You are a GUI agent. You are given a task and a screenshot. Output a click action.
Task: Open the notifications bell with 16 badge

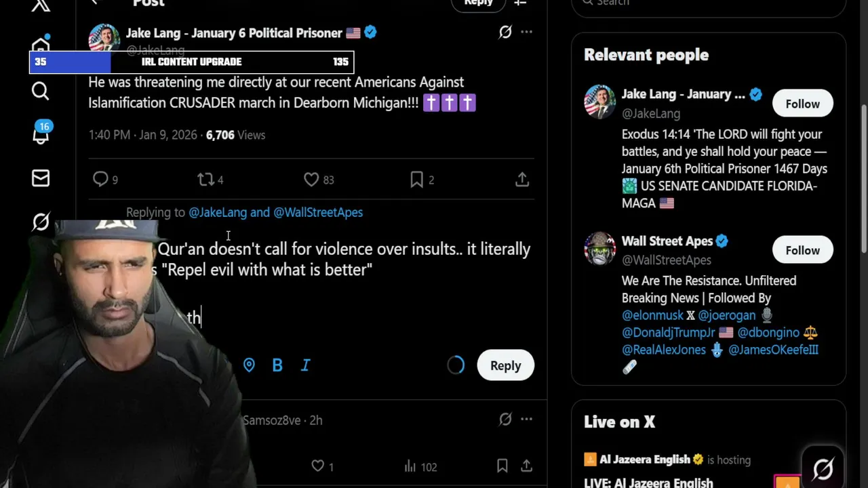[x=41, y=134]
